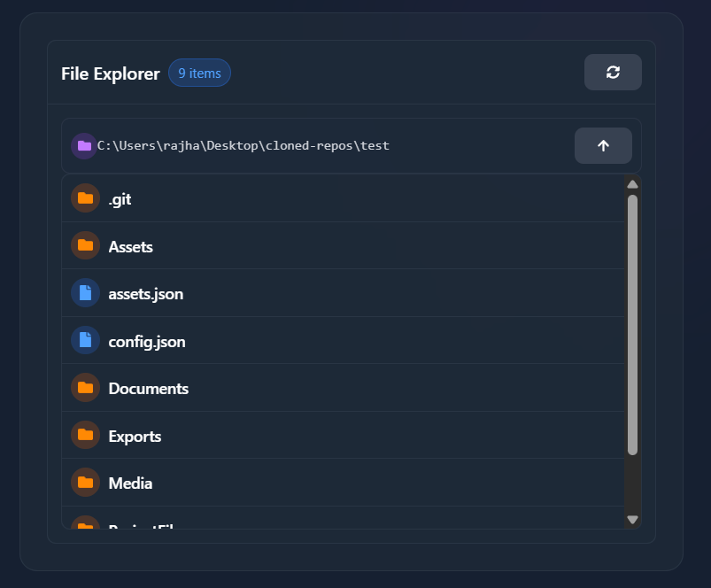Click the refresh icon button
Viewport: 711px width, 588px height.
click(613, 73)
